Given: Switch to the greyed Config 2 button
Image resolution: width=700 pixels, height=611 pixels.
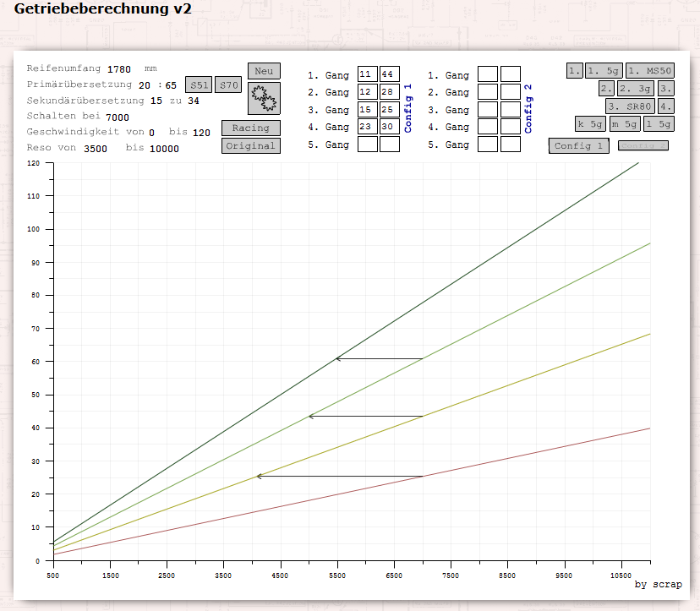Looking at the screenshot, I should pos(643,145).
